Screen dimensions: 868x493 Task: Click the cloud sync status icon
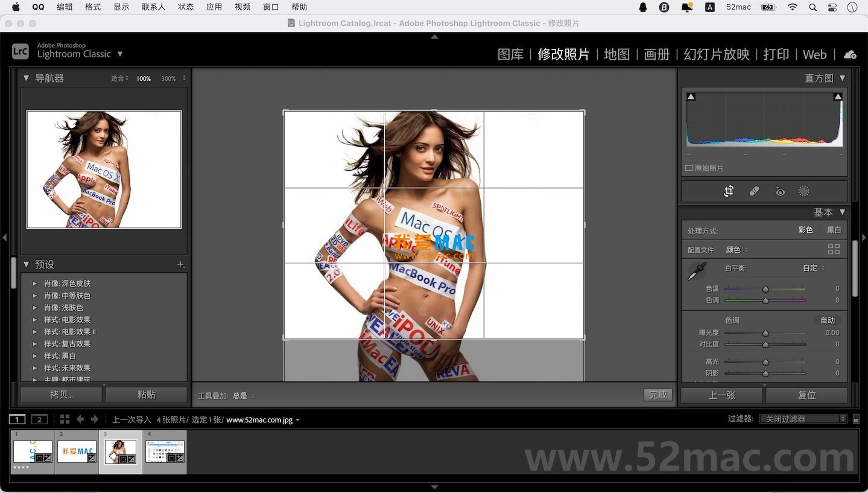(x=850, y=54)
